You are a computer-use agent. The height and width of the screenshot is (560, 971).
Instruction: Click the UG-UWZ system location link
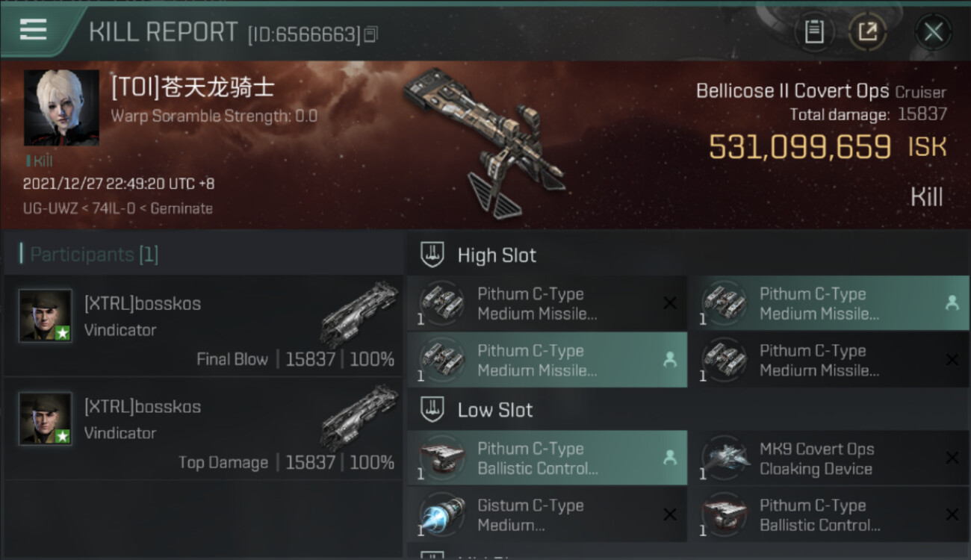tap(49, 208)
